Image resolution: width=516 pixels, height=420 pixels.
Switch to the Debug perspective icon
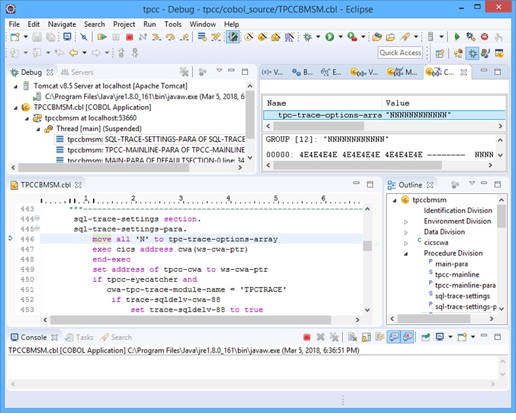point(472,53)
